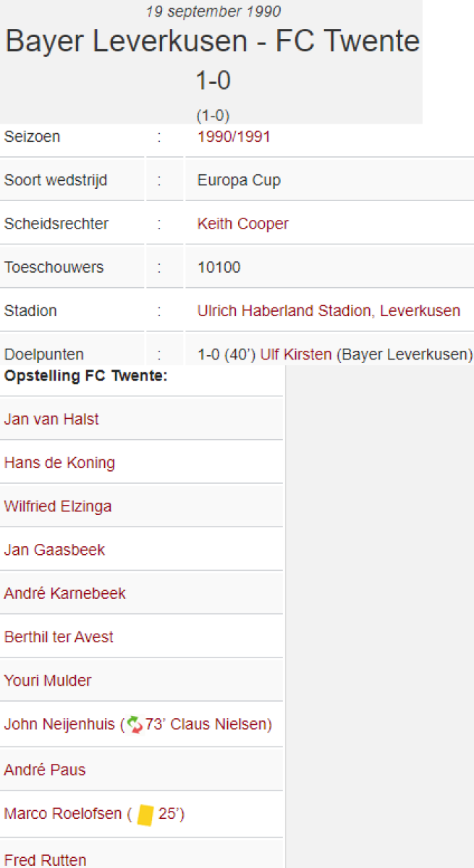Open Jan van Halst's player page

(51, 420)
